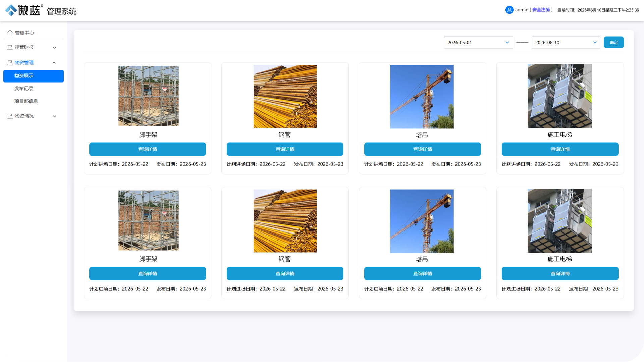Open 项目部信息 in sidebar
The image size is (644, 362).
pyautogui.click(x=26, y=101)
